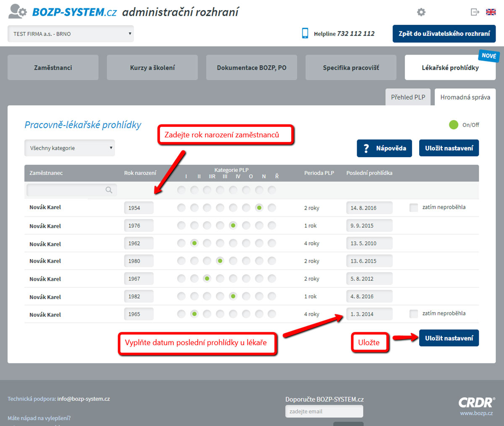The image size is (504, 426).
Task: Click Uložit nastavení below the table
Action: [x=449, y=338]
